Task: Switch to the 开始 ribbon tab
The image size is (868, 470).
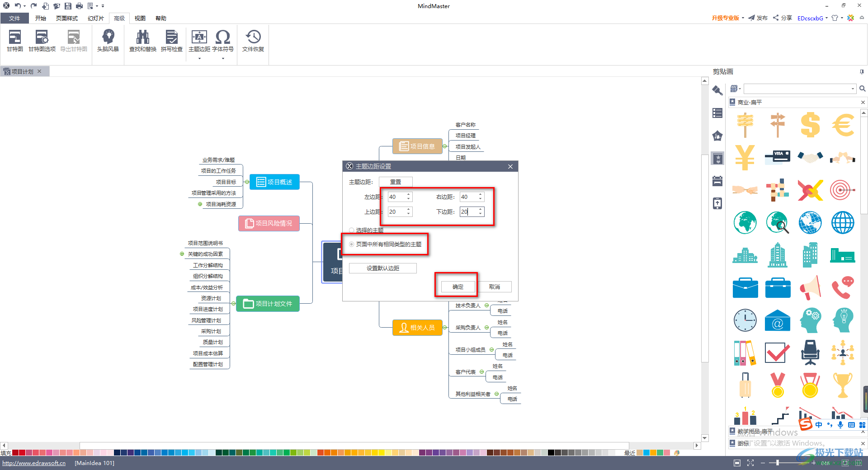Action: 41,18
